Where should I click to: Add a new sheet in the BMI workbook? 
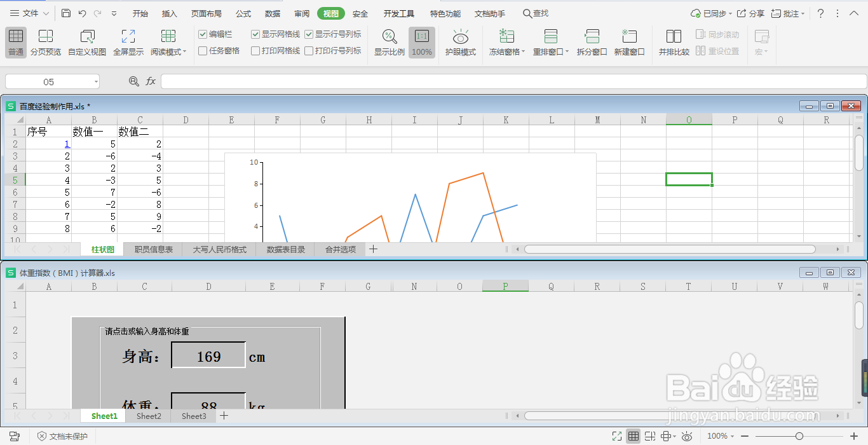[224, 416]
